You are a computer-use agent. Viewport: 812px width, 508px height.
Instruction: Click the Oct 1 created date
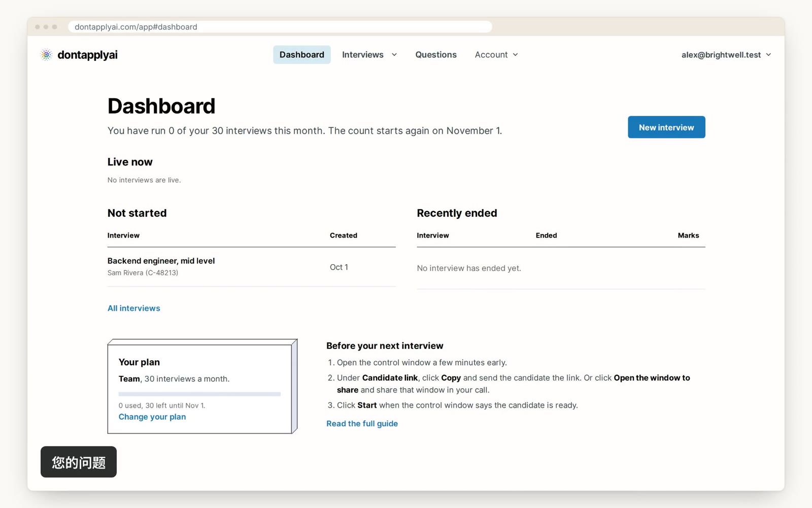pyautogui.click(x=339, y=267)
